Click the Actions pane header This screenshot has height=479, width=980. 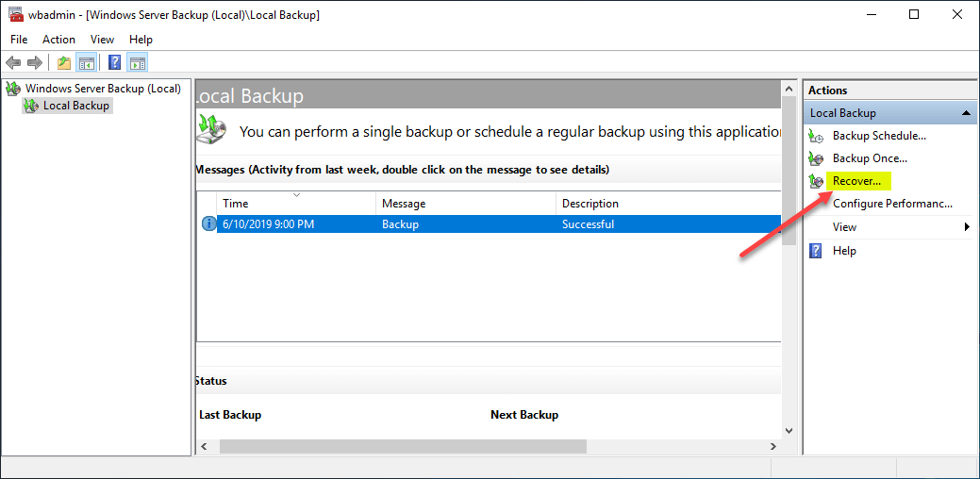890,91
